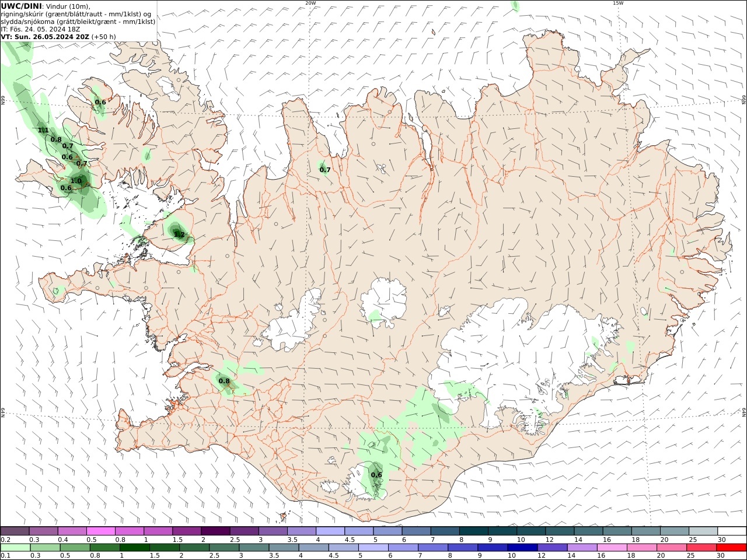This screenshot has width=747, height=560.
Task: Select the light green 0.3 swatch in bottom row
Action: 45,548
